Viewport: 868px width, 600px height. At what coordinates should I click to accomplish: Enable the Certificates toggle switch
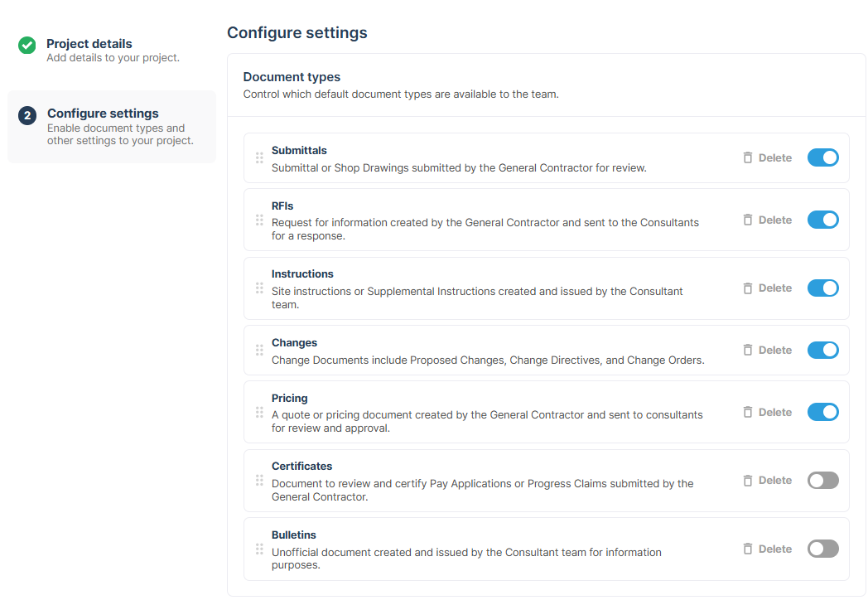(822, 481)
